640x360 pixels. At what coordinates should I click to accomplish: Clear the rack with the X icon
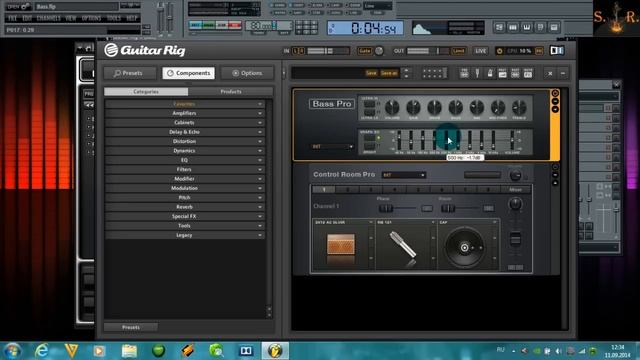point(550,73)
